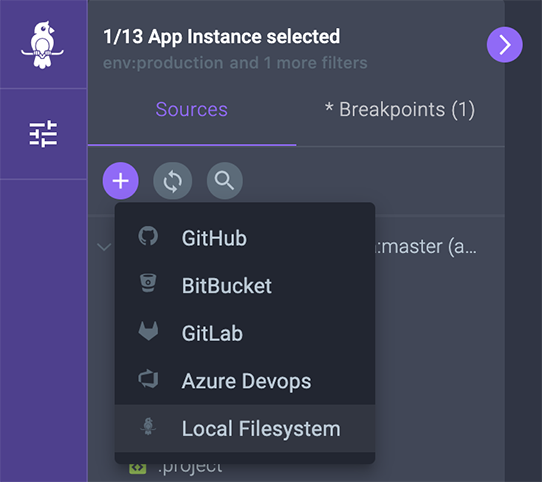
Task: Expand app instances with purple arrow button
Action: tap(505, 45)
